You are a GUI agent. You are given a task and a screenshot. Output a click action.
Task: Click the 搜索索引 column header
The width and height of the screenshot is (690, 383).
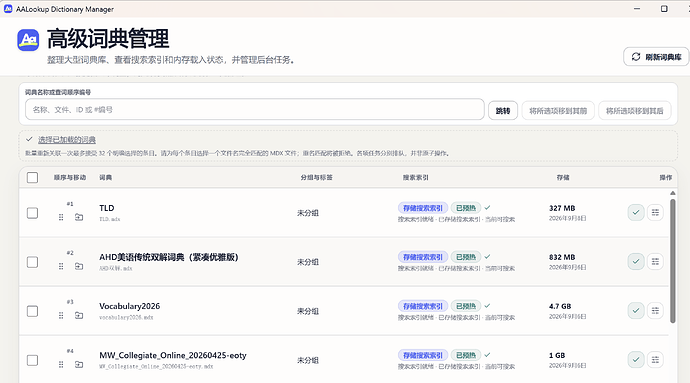point(415,177)
